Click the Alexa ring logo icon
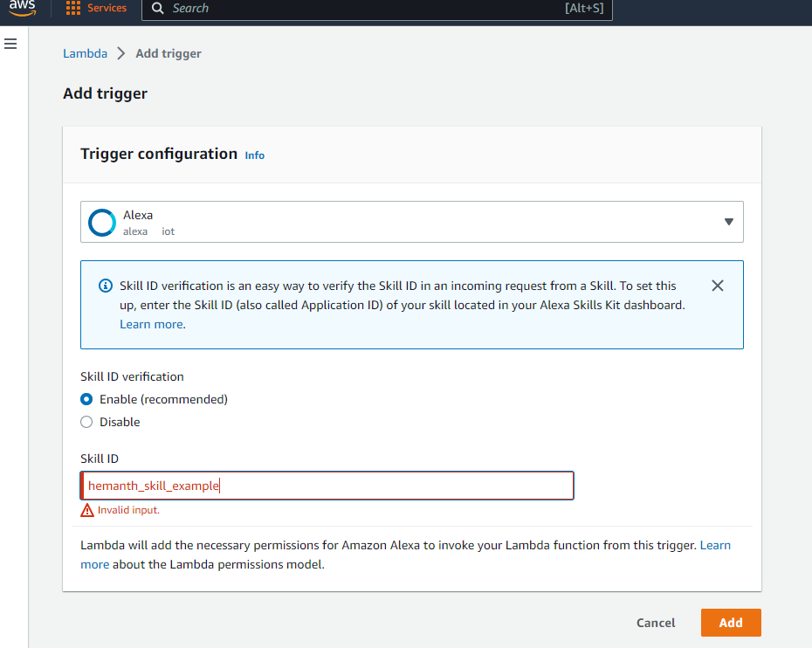The image size is (812, 648). click(102, 223)
